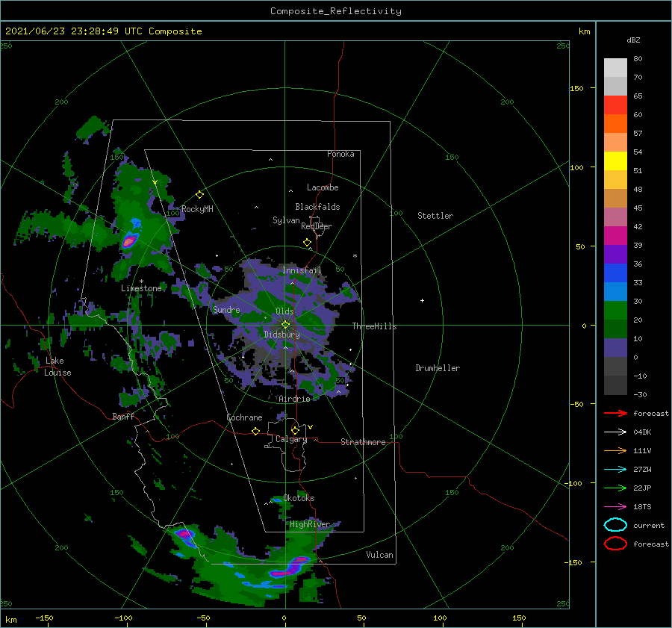
Task: Click the Vulcan label
Action: (380, 555)
